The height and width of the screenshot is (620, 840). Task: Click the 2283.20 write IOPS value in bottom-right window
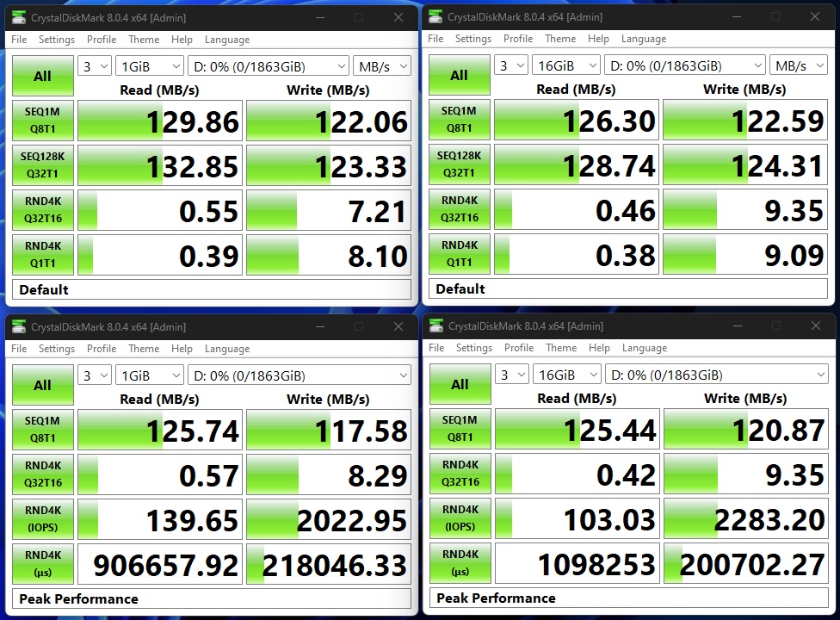click(x=745, y=518)
